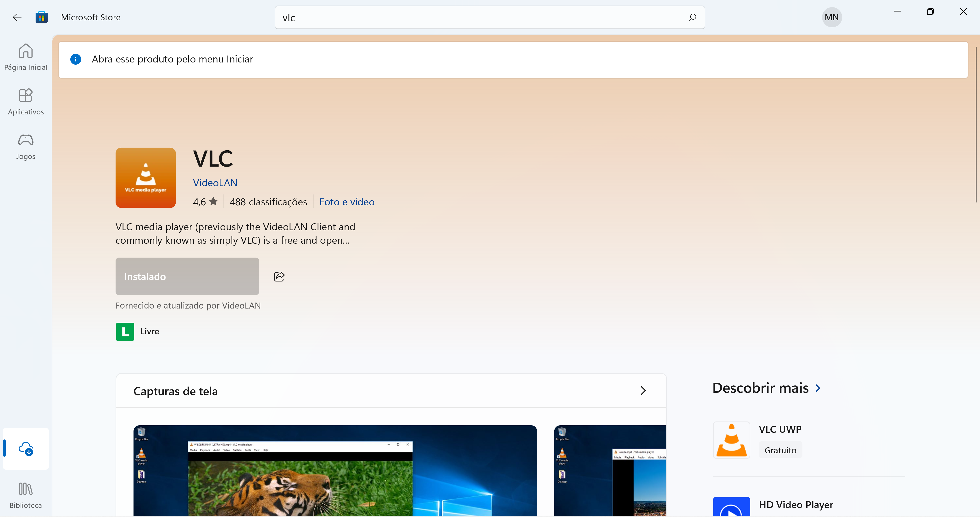The width and height of the screenshot is (980, 517).
Task: Click the 4,6 rating value
Action: [x=199, y=202]
